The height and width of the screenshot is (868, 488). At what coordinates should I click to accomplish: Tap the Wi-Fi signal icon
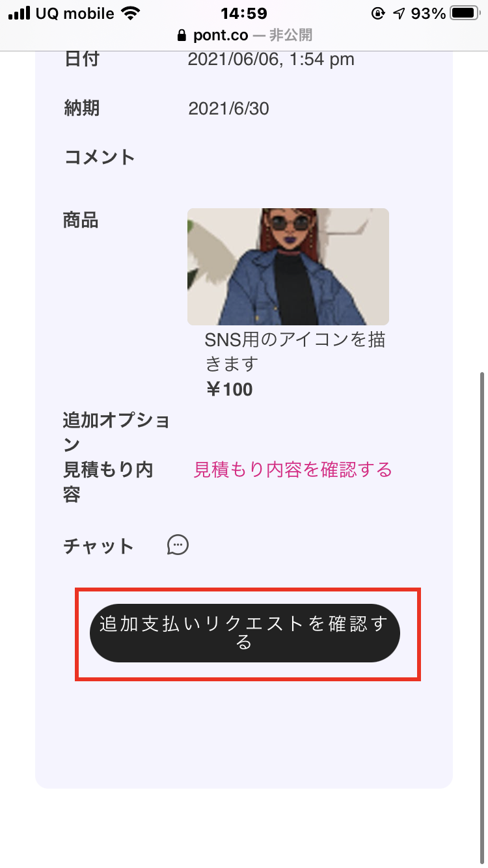131,14
